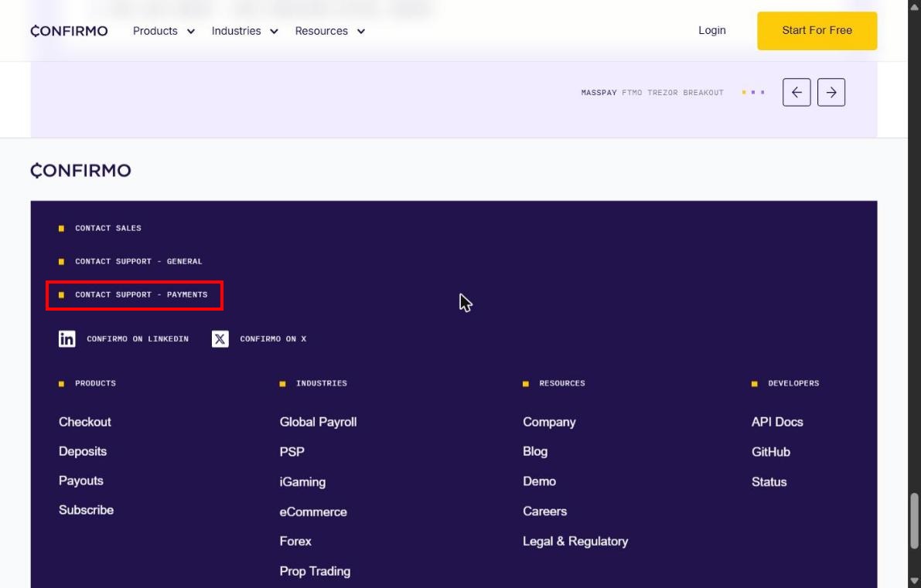Open the Global Payroll industry page
The height and width of the screenshot is (588, 921).
coord(319,422)
